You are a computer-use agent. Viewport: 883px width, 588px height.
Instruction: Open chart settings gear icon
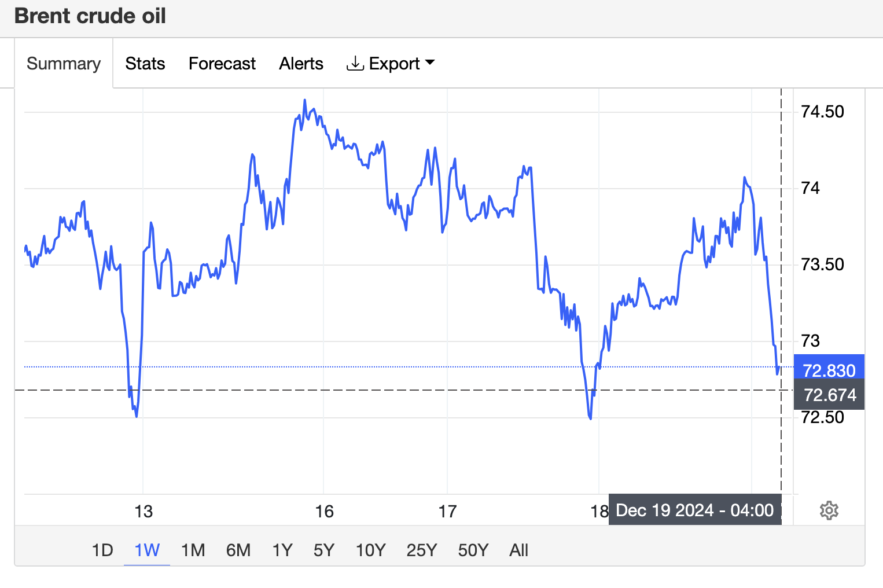829,510
